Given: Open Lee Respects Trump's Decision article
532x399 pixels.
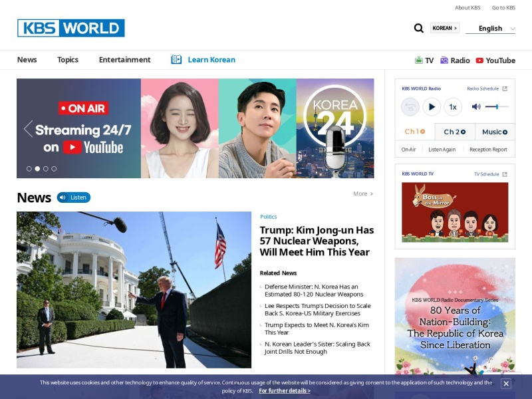Looking at the screenshot, I should (x=318, y=309).
